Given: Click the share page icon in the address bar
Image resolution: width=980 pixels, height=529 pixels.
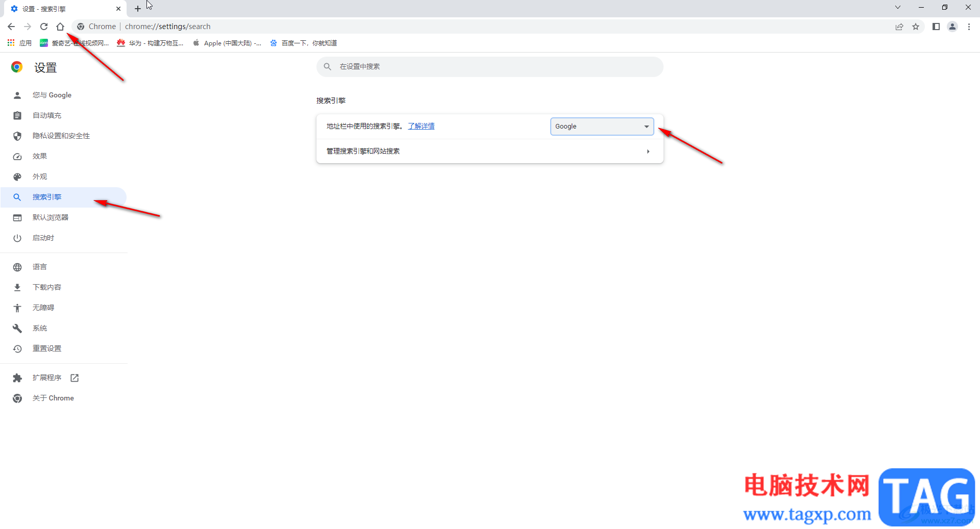Looking at the screenshot, I should [899, 27].
